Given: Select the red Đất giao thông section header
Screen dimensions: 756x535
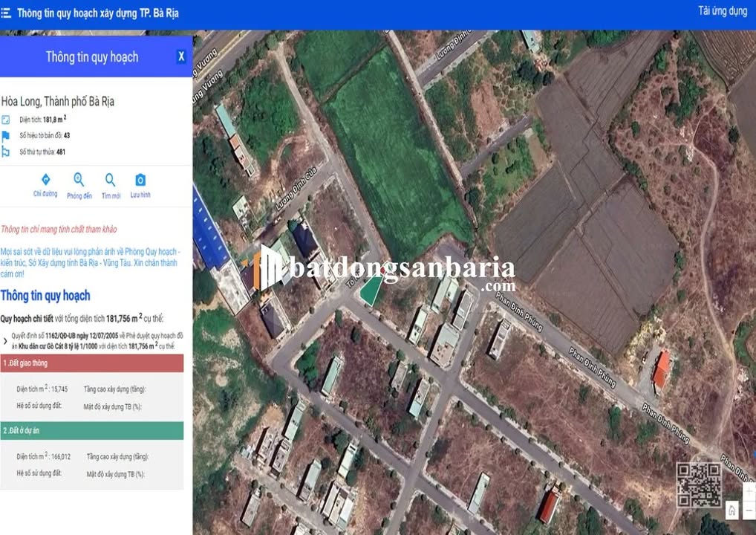Looking at the screenshot, I should (92, 363).
